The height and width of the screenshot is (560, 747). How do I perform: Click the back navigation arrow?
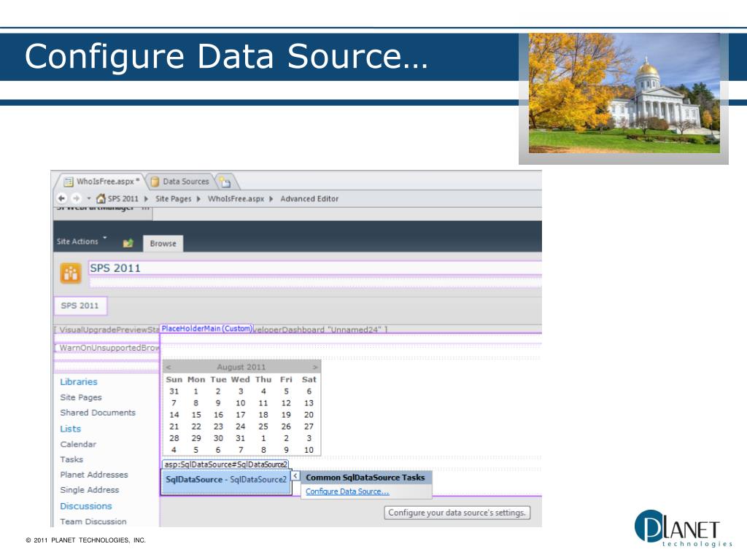(61, 198)
